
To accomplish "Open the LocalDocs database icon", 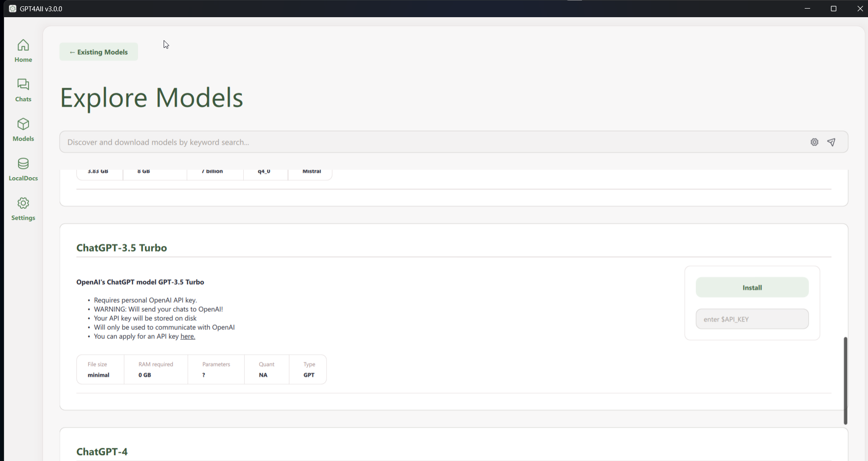I will click(x=23, y=164).
